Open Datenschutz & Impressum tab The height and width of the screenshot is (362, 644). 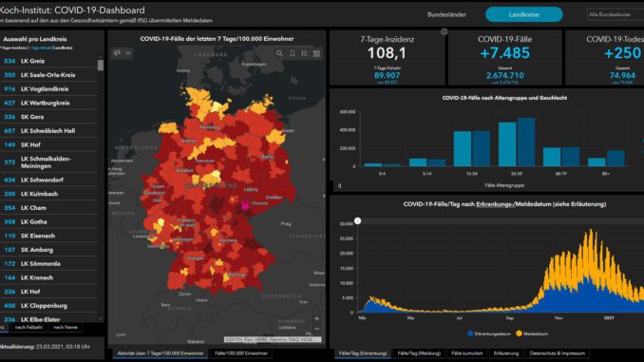(557, 353)
